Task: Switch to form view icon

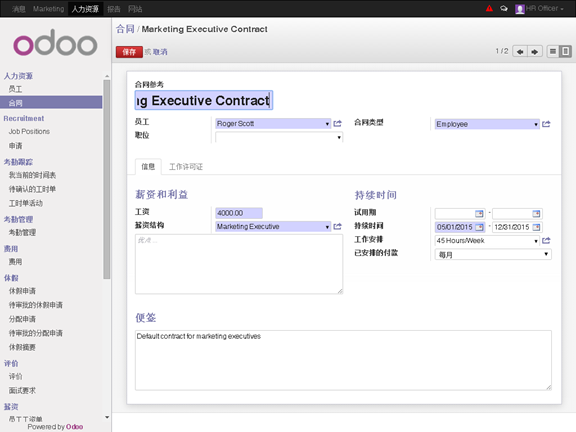Action: coord(565,51)
